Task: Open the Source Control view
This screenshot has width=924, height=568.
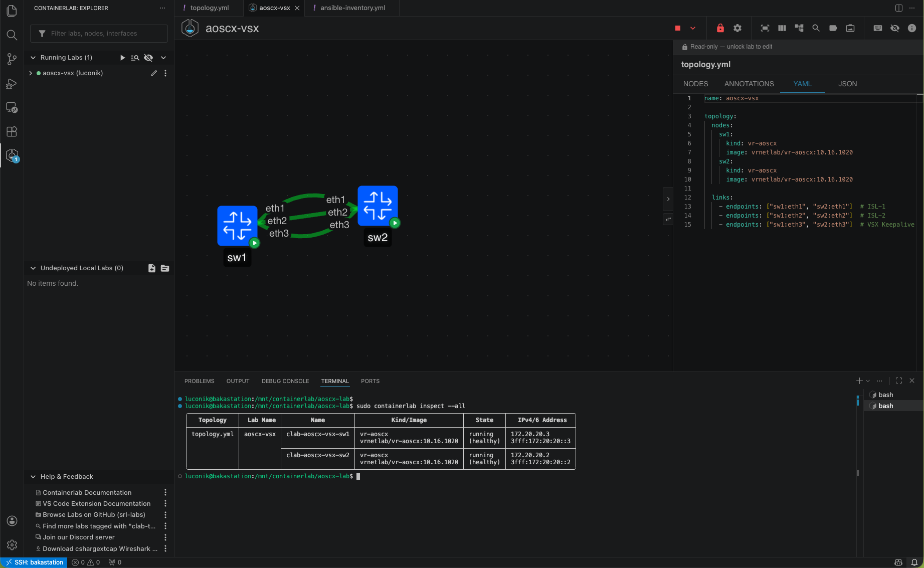Action: click(12, 59)
